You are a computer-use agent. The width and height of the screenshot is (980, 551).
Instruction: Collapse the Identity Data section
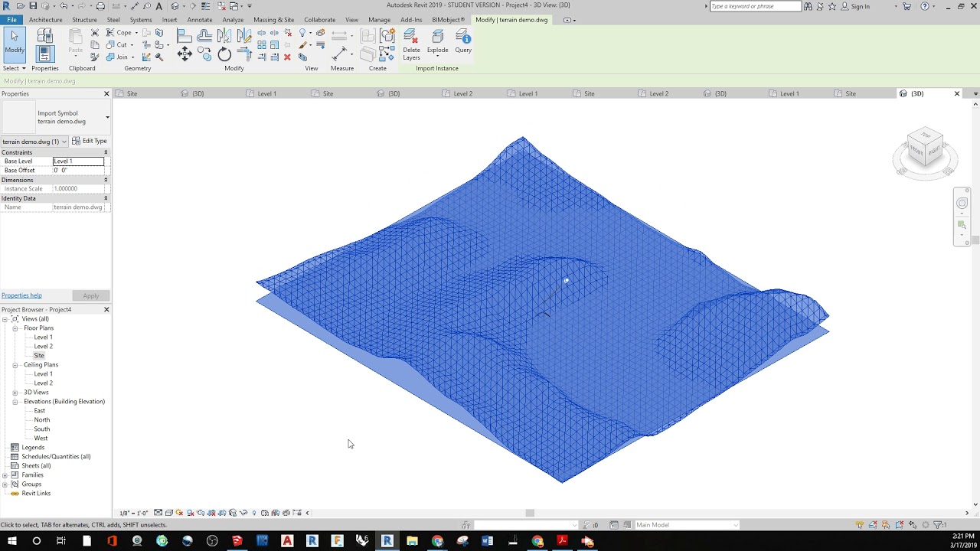(106, 198)
